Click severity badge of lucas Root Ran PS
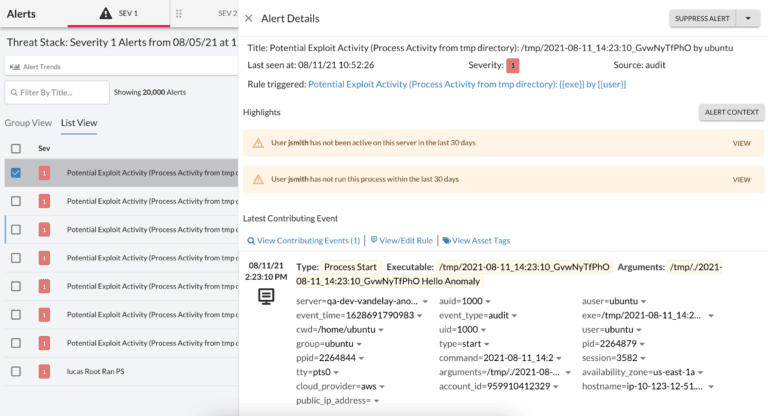Viewport: 768px width, 416px height. pyautogui.click(x=44, y=371)
